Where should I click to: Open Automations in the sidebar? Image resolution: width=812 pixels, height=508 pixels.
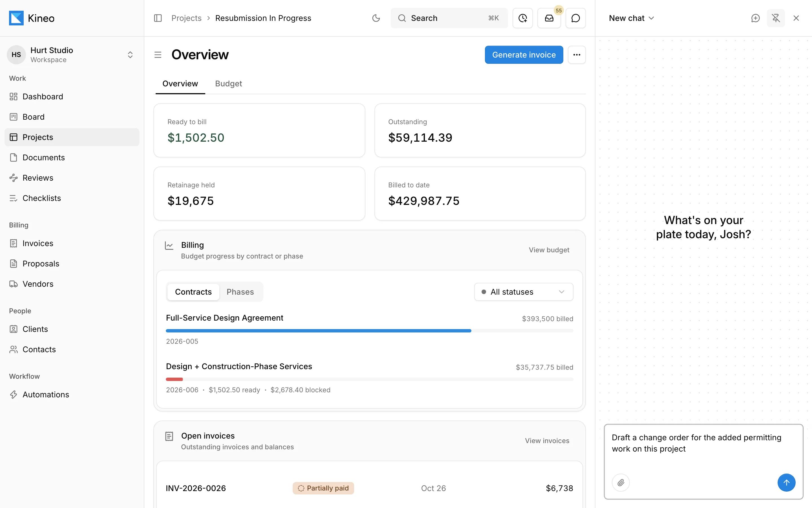(72, 395)
